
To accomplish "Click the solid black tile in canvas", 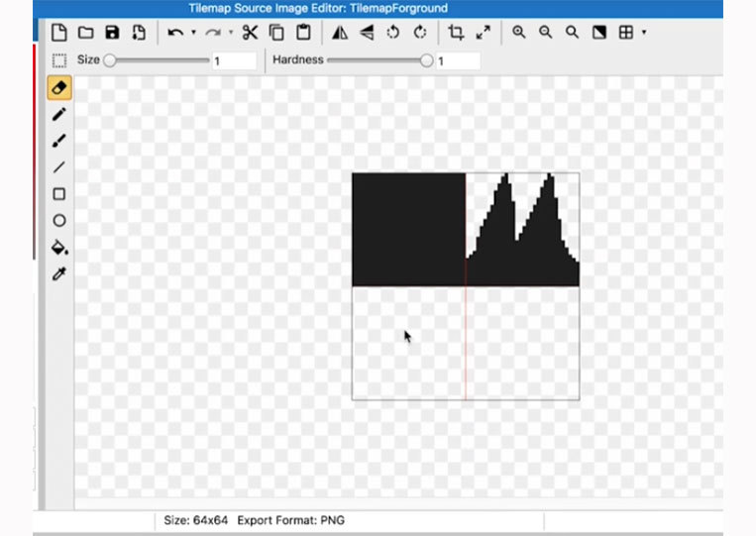I will pos(409,230).
